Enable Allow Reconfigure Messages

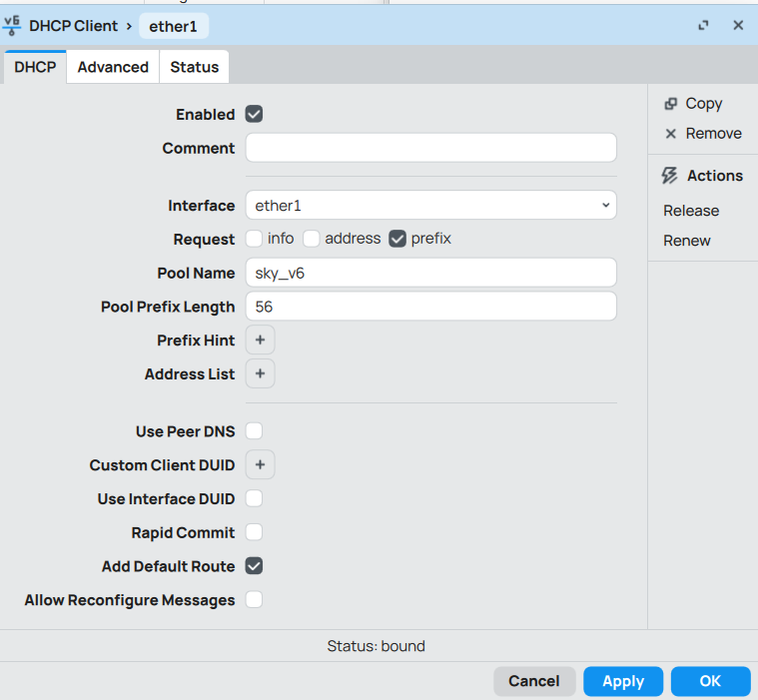[254, 599]
